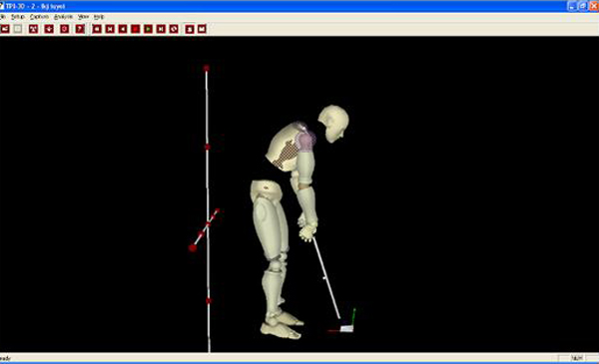The width and height of the screenshot is (599, 364).
Task: Open the Capture menu
Action: [x=39, y=17]
